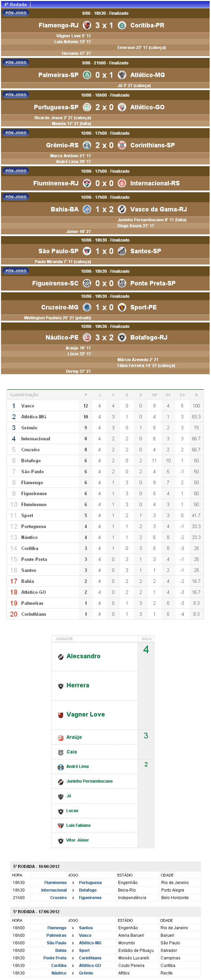Image resolution: width=211 pixels, height=980 pixels.
Task: Click the Santos crest in the São Paulo match
Action: [122, 251]
